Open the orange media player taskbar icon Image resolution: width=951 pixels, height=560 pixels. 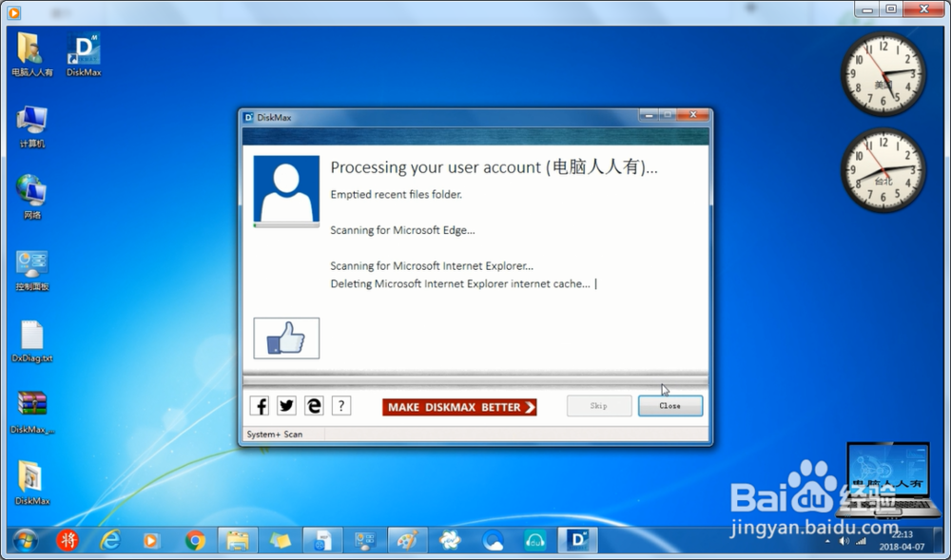click(x=151, y=540)
